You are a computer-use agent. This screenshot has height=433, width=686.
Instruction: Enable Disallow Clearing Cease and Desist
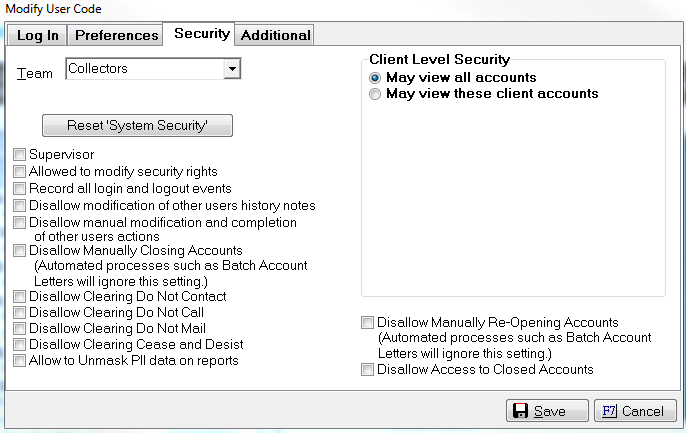click(20, 344)
